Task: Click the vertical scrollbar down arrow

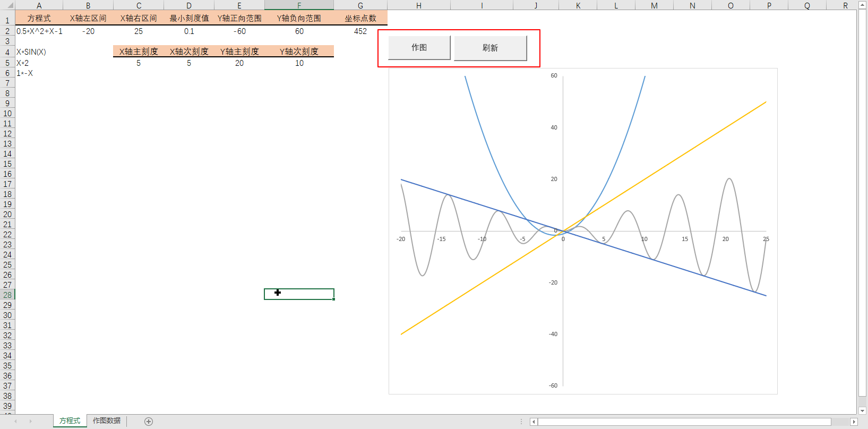Action: click(863, 410)
